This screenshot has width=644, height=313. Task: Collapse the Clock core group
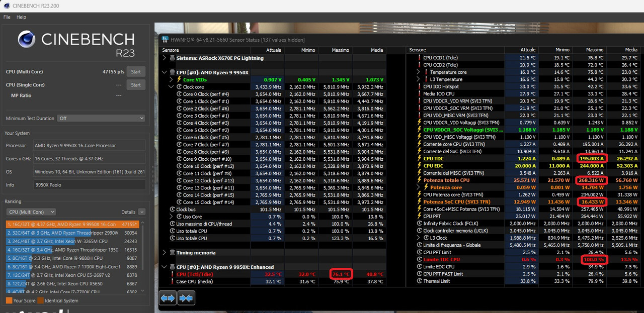pyautogui.click(x=172, y=87)
